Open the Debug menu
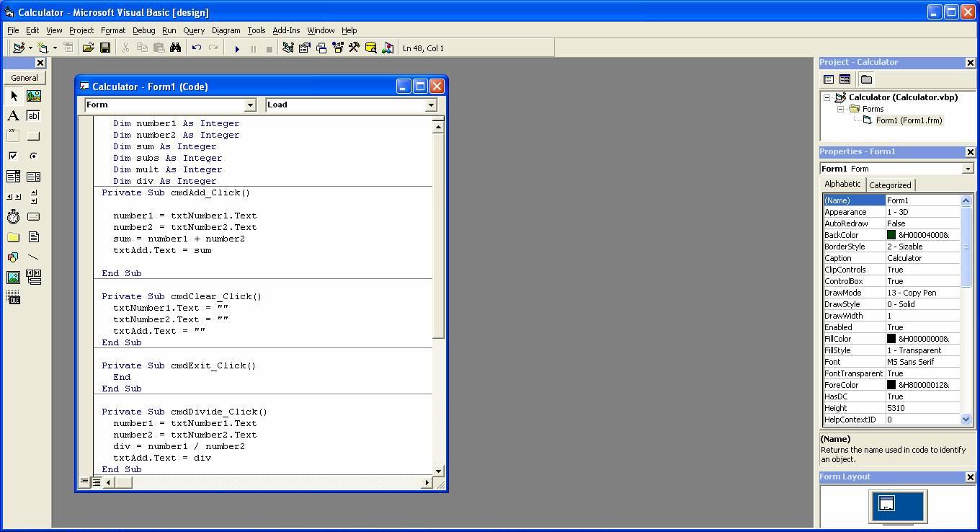The image size is (980, 532). click(x=143, y=30)
